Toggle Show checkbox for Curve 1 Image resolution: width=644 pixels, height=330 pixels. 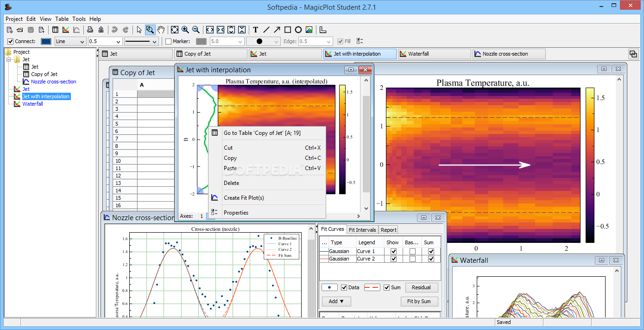pyautogui.click(x=393, y=251)
